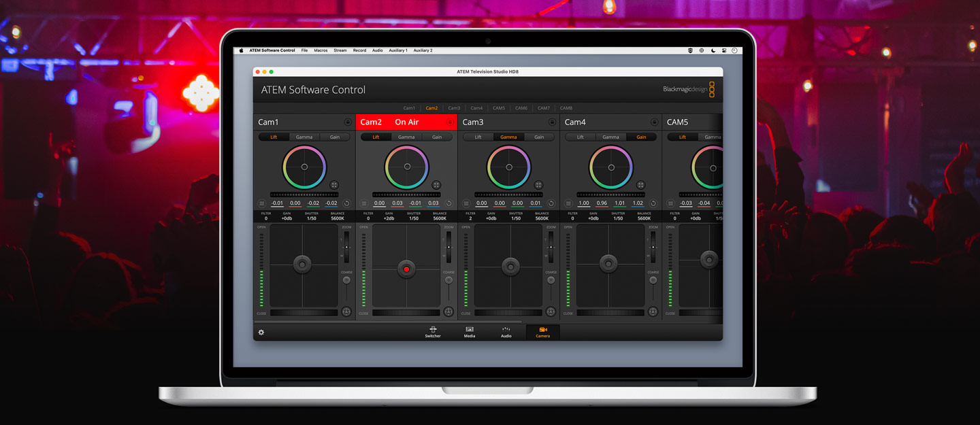Viewport: 980px width, 425px height.
Task: Click the Cam1 iris joystick knob
Action: click(x=302, y=265)
